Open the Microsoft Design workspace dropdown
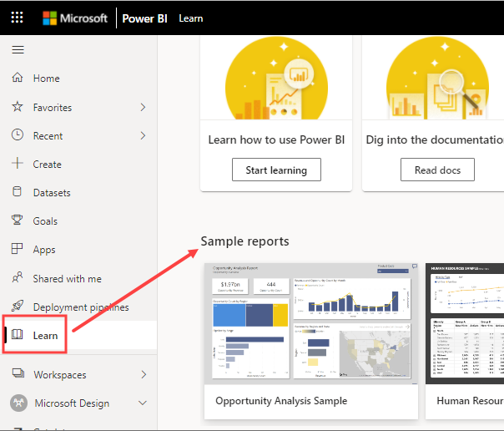Image resolution: width=504 pixels, height=431 pixels. pyautogui.click(x=143, y=403)
